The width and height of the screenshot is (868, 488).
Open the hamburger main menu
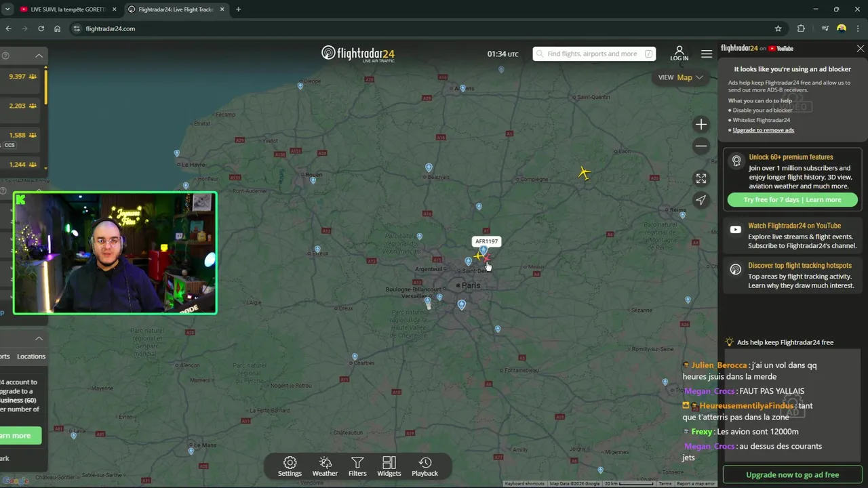(707, 54)
